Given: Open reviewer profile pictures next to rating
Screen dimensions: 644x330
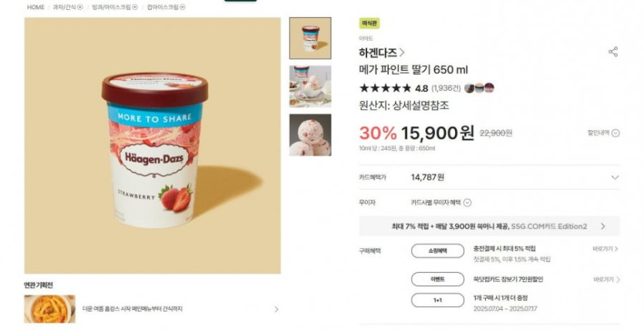Looking at the screenshot, I should coord(479,88).
